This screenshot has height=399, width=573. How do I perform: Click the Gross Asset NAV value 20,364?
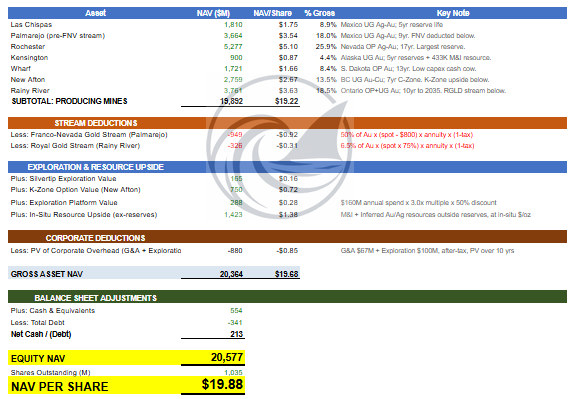[x=231, y=274]
